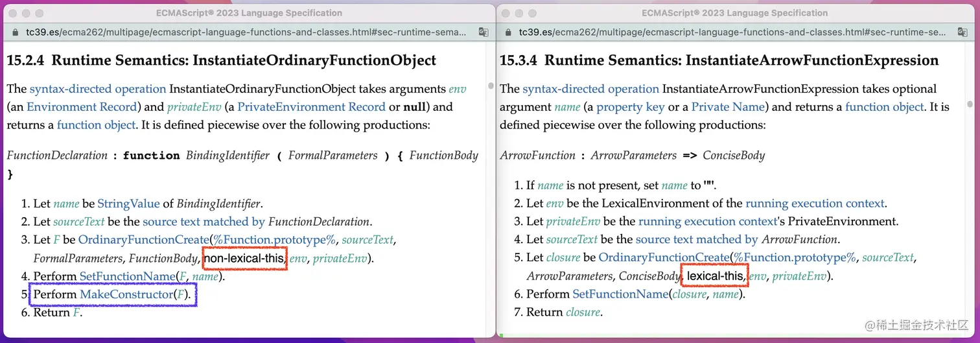Click the right window's title bar text

pyautogui.click(x=734, y=13)
